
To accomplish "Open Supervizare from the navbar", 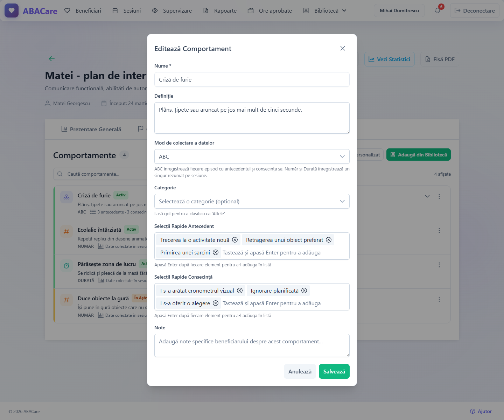I will (172, 10).
